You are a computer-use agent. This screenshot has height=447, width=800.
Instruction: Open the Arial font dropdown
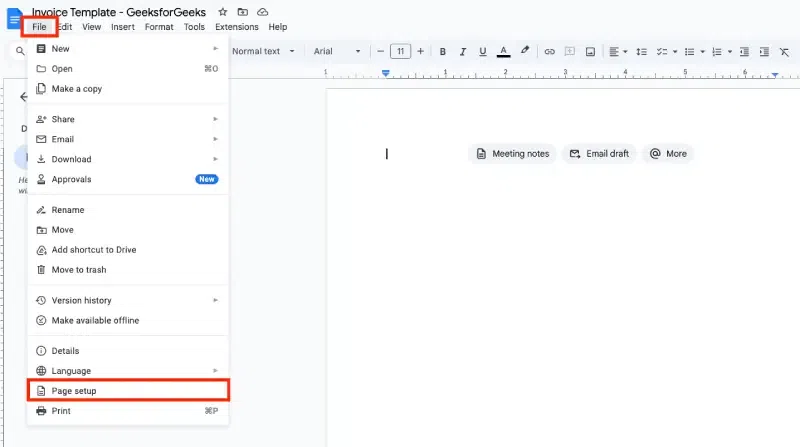[x=337, y=51]
